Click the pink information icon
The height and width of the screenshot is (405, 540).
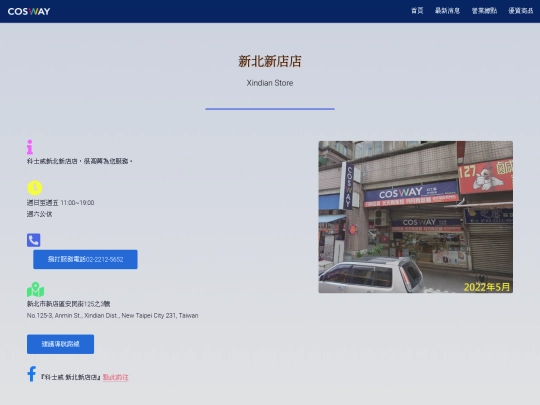[x=30, y=147]
